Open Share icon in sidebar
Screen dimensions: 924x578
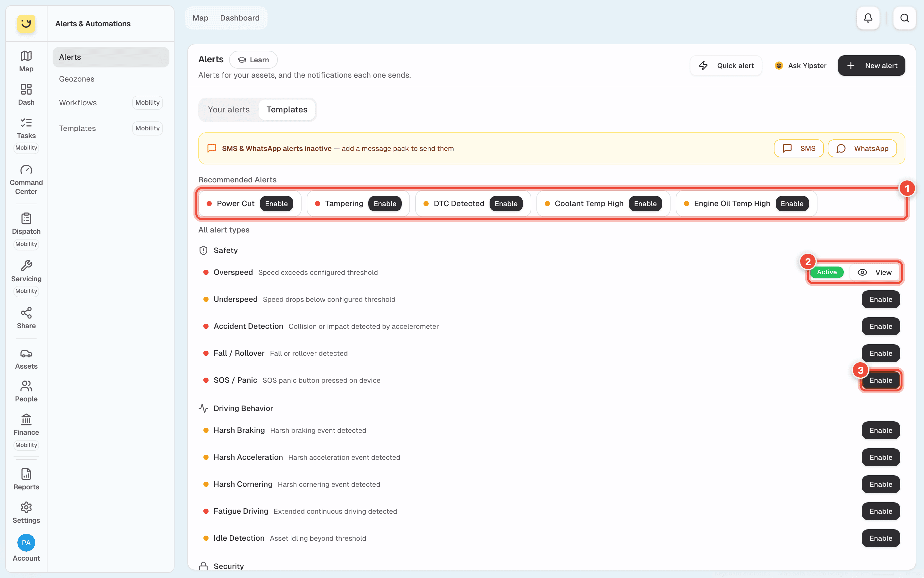(x=26, y=318)
